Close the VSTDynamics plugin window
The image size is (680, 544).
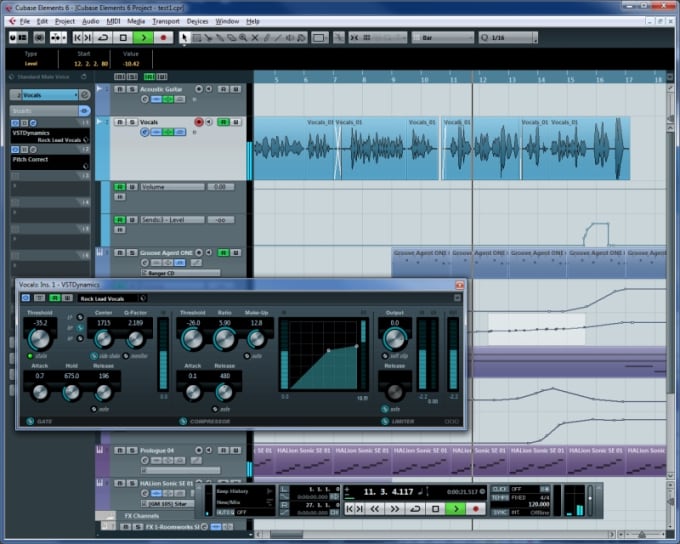(x=459, y=285)
